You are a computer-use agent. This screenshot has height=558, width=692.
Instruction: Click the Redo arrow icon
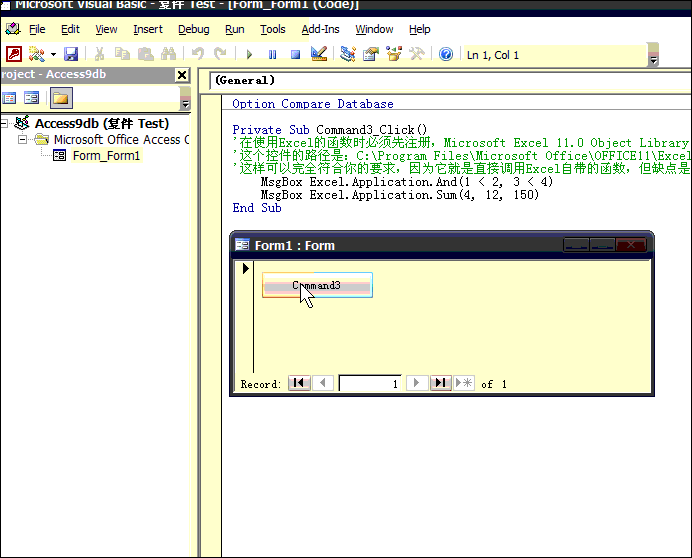click(x=220, y=54)
